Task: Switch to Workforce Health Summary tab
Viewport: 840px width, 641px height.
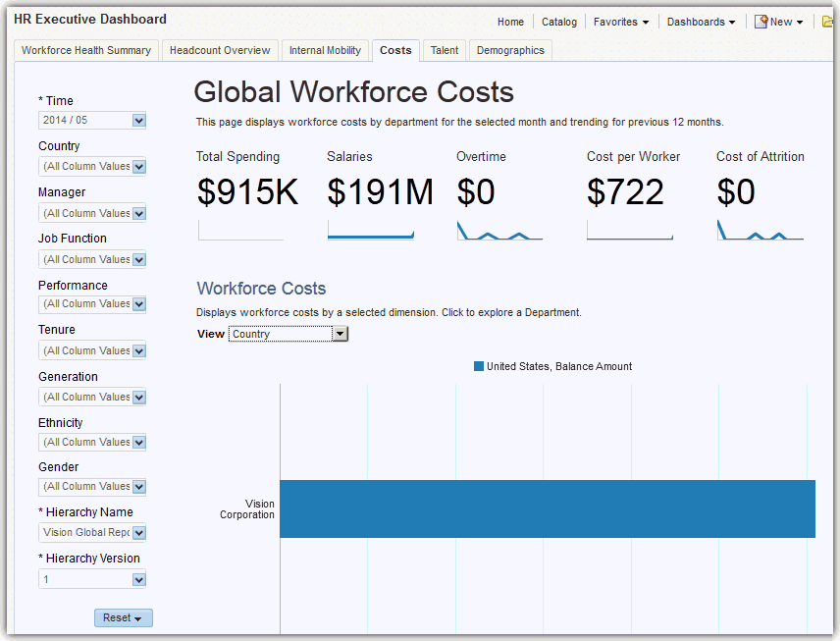Action: tap(85, 50)
